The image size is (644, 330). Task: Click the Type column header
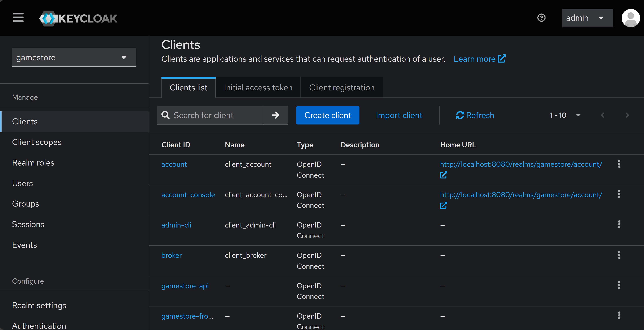coord(305,145)
